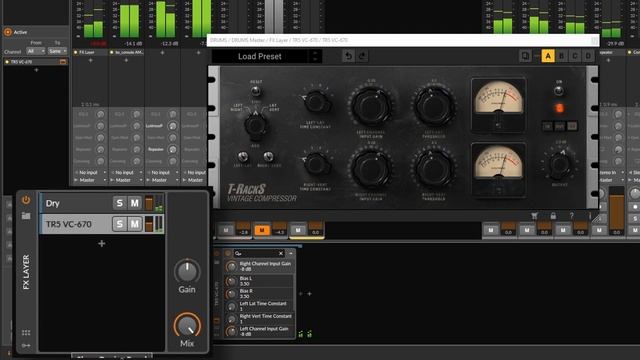This screenshot has height=360, width=640.
Task: Click the Right Channel Input Gain knob
Action: coord(371,169)
